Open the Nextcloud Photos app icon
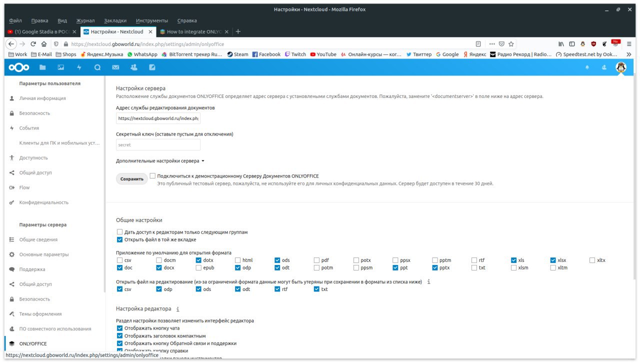The image size is (640, 364). pyautogui.click(x=61, y=67)
